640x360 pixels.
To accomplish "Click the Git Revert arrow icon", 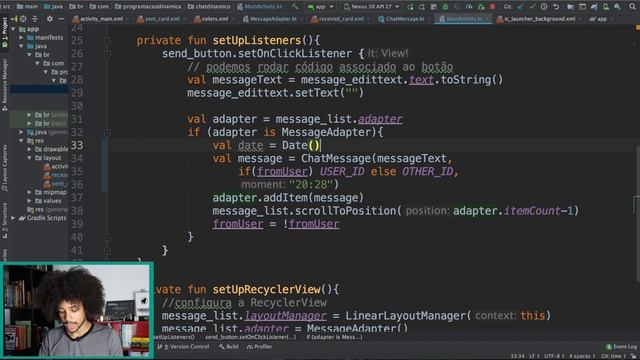I will (556, 7).
